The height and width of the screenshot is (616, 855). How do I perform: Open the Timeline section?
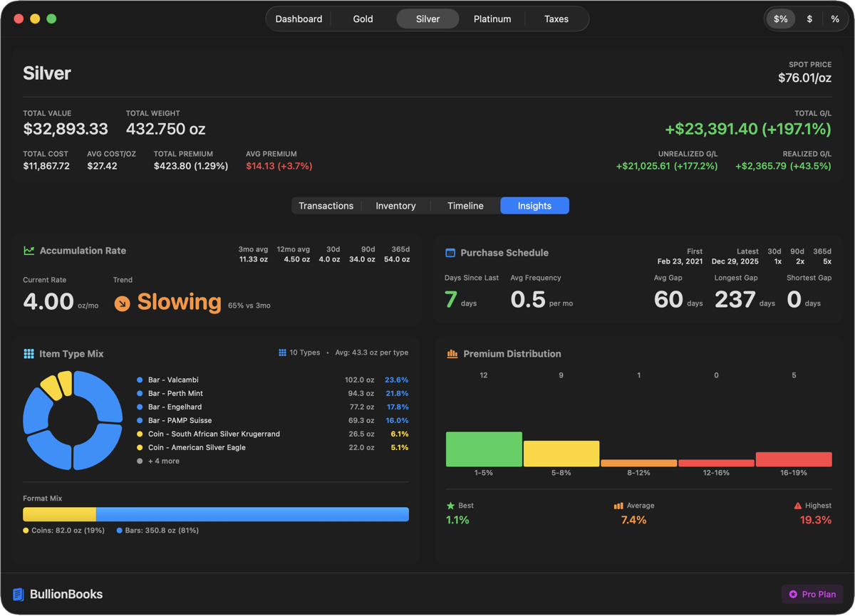point(465,206)
